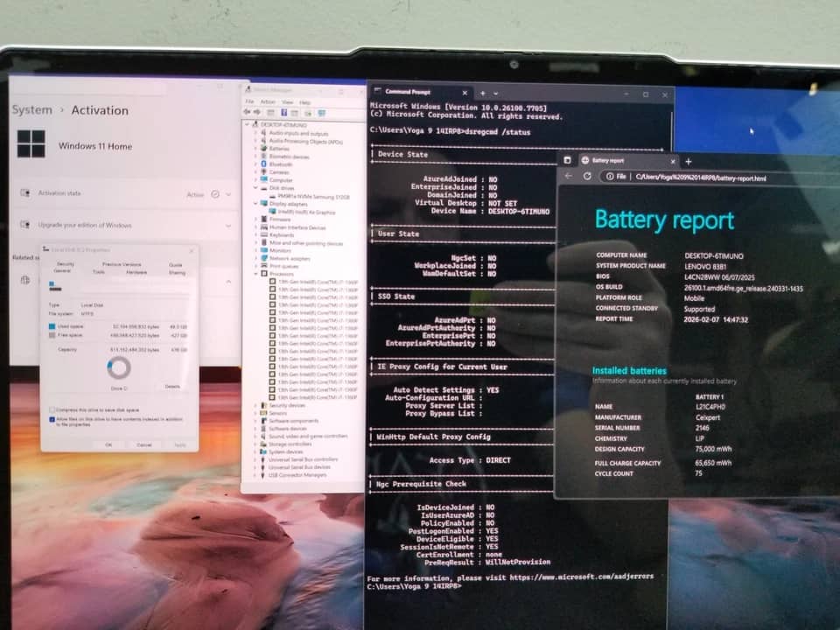
Task: Click the drive label input field in disk Properties
Action: tap(135, 287)
